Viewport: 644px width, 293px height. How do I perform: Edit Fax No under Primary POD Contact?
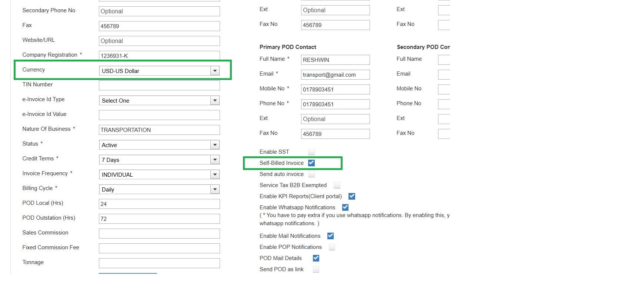pyautogui.click(x=336, y=134)
